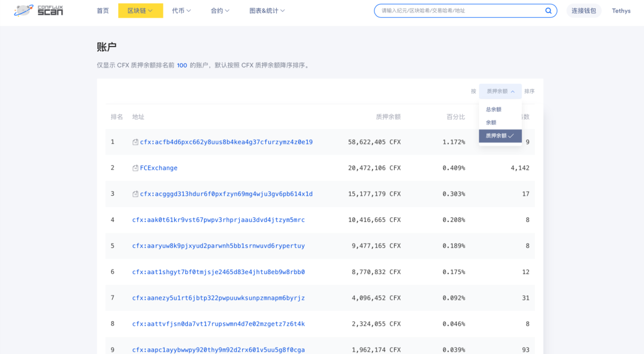Choose 余额 in sort dropdown

[491, 122]
